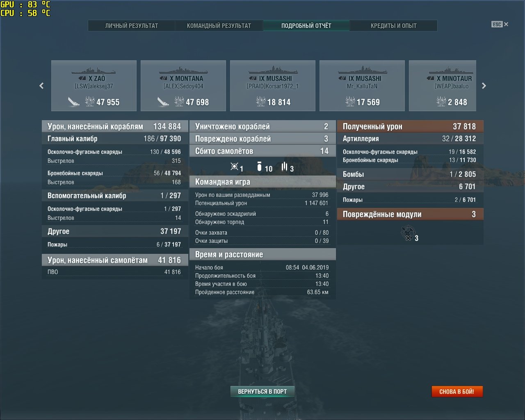Select the X ZAO ship card
The image size is (525, 420).
tap(94, 86)
